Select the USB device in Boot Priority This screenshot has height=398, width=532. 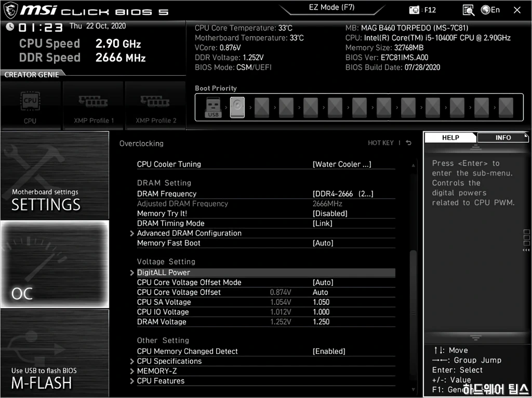coord(213,107)
